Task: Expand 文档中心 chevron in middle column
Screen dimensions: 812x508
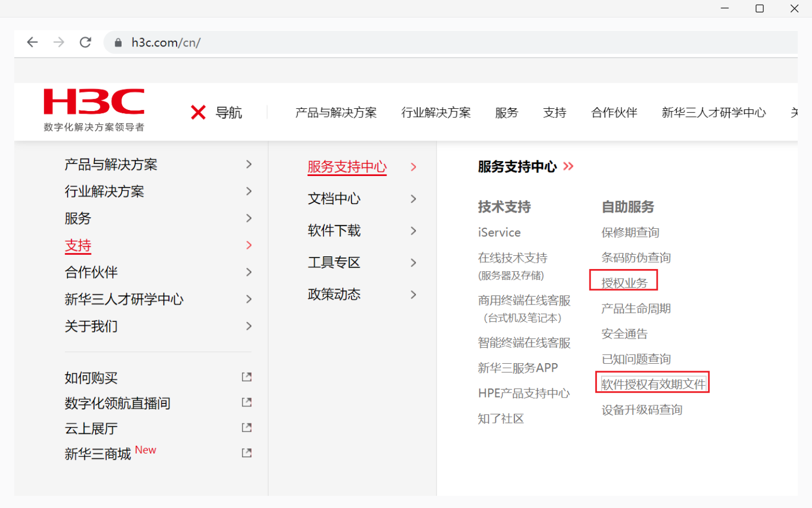Action: [x=413, y=199]
